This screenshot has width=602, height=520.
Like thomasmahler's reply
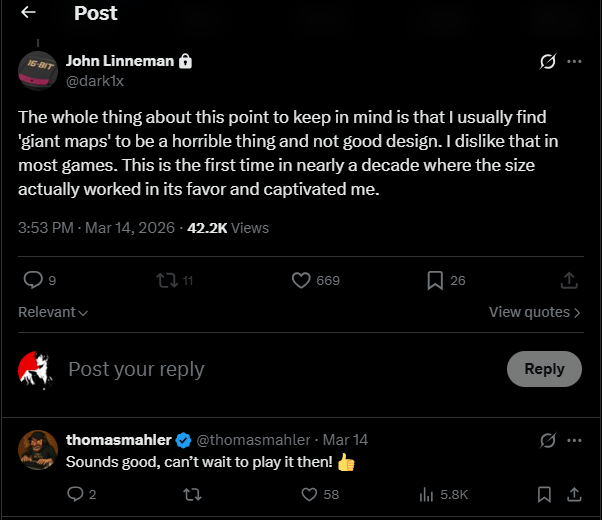[309, 494]
